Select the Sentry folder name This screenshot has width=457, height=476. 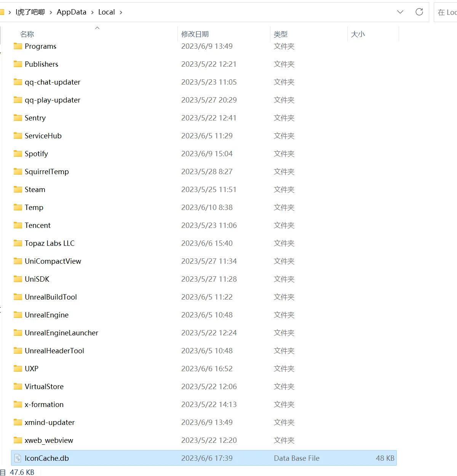pyautogui.click(x=35, y=118)
